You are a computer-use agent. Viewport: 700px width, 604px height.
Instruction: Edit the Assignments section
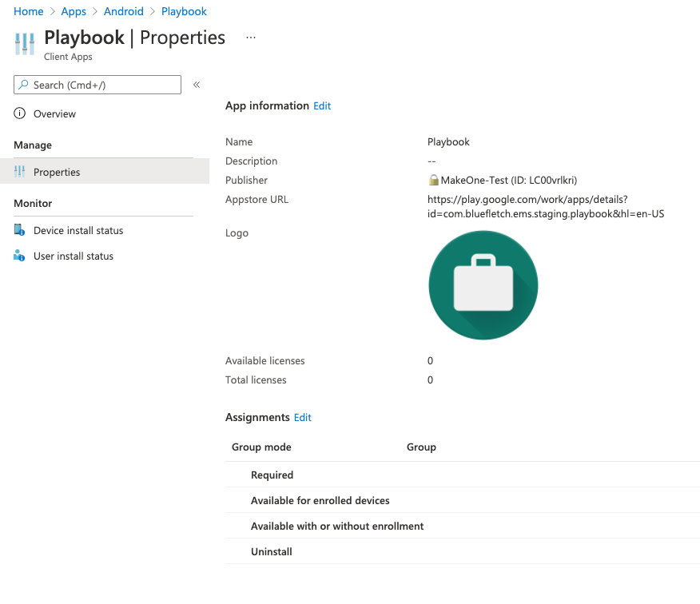click(302, 417)
